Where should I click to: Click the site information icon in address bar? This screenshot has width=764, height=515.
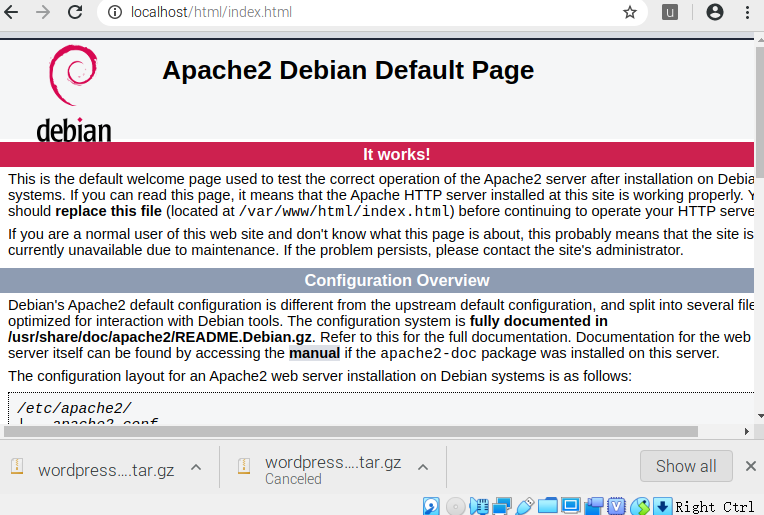(x=114, y=13)
